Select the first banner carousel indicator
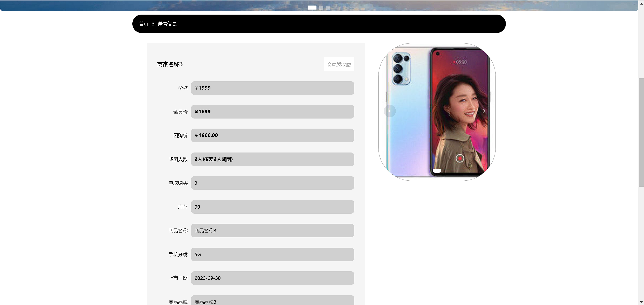The image size is (644, 305). coord(312,8)
